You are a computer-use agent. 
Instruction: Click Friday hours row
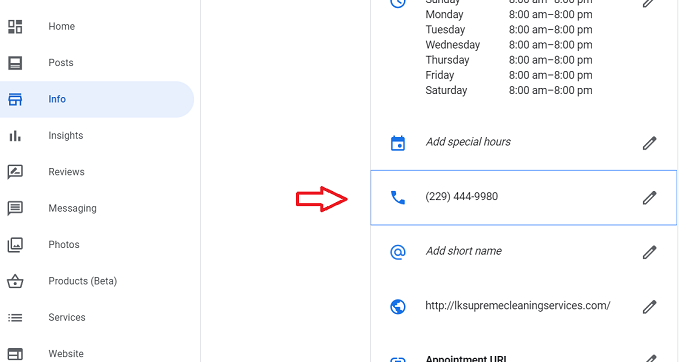[x=509, y=75]
